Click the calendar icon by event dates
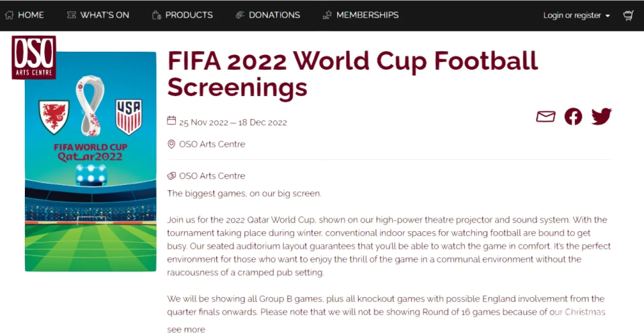This screenshot has width=644, height=336. [172, 122]
